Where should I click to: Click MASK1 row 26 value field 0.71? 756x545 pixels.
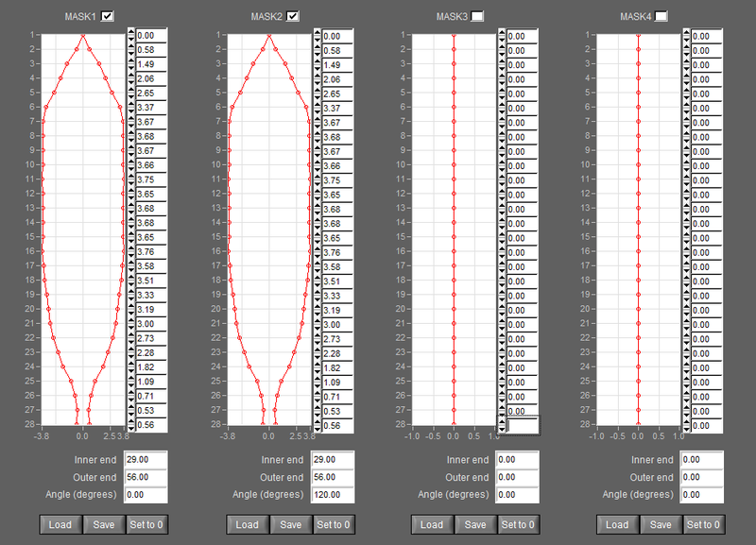(x=151, y=396)
